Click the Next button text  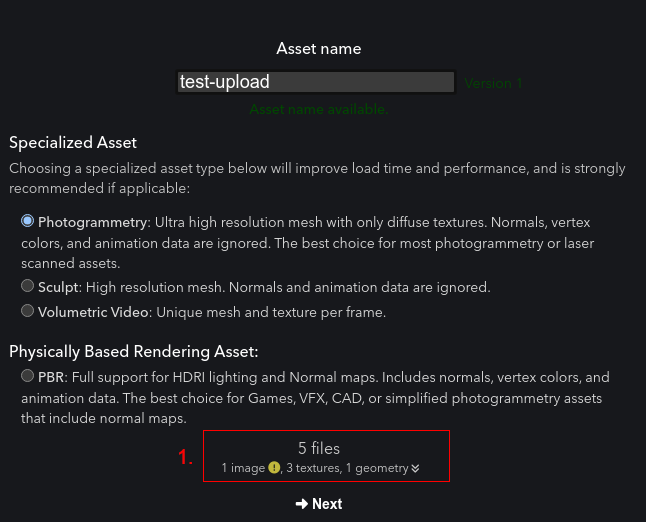point(327,504)
